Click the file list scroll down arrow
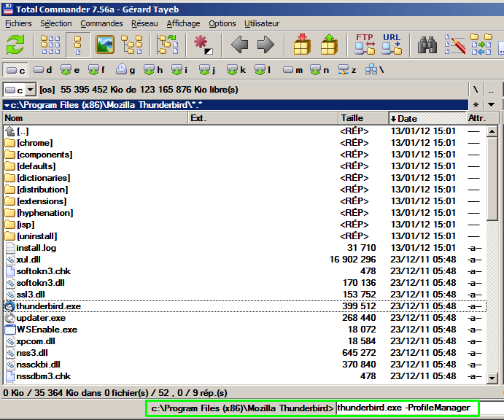The height and width of the screenshot is (420, 504). point(492,378)
